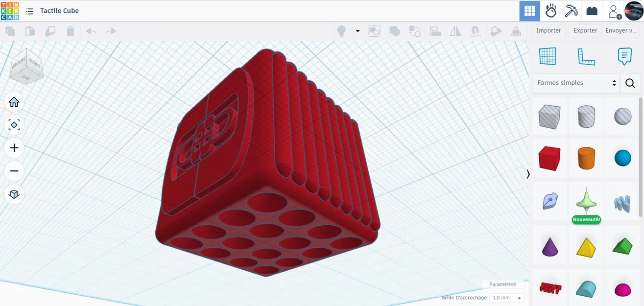Open the Sim Lab view
This screenshot has height=306, width=644.
(x=551, y=11)
